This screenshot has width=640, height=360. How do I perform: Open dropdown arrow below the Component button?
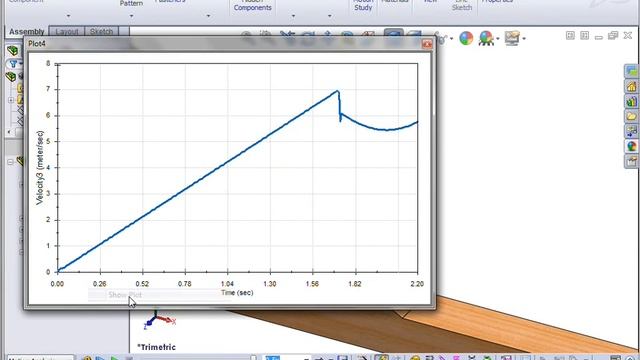click(68, 16)
